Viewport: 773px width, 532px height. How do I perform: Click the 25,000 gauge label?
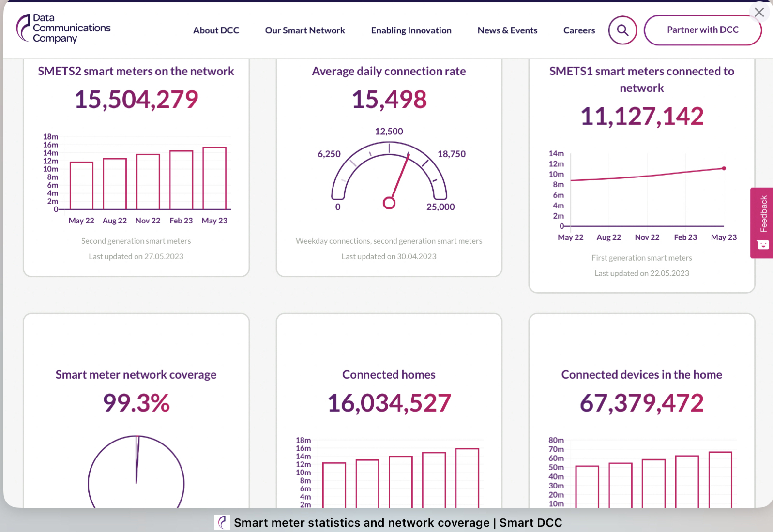(440, 207)
